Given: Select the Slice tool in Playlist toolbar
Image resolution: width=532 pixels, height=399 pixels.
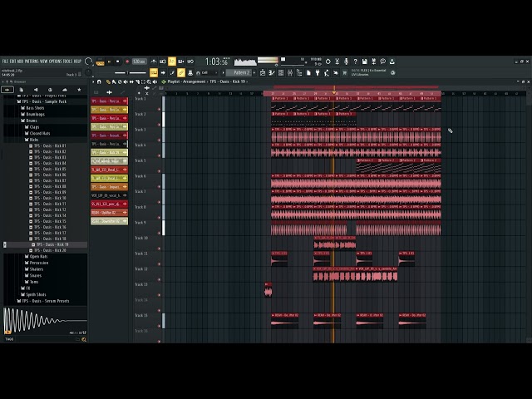Looking at the screenshot, I should 137,81.
